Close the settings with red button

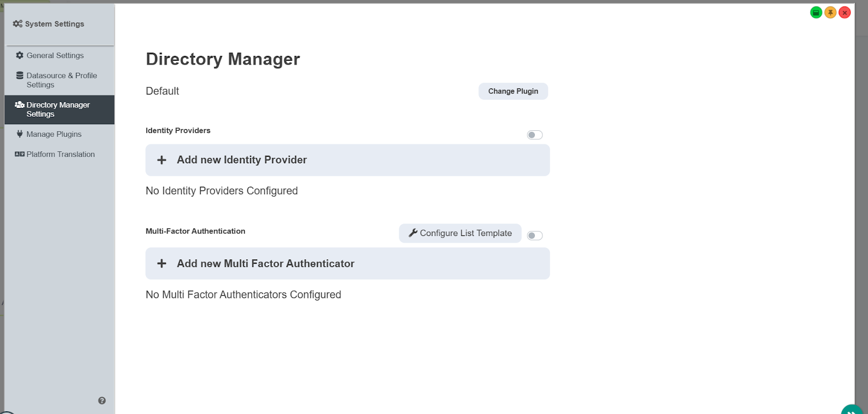(x=845, y=12)
